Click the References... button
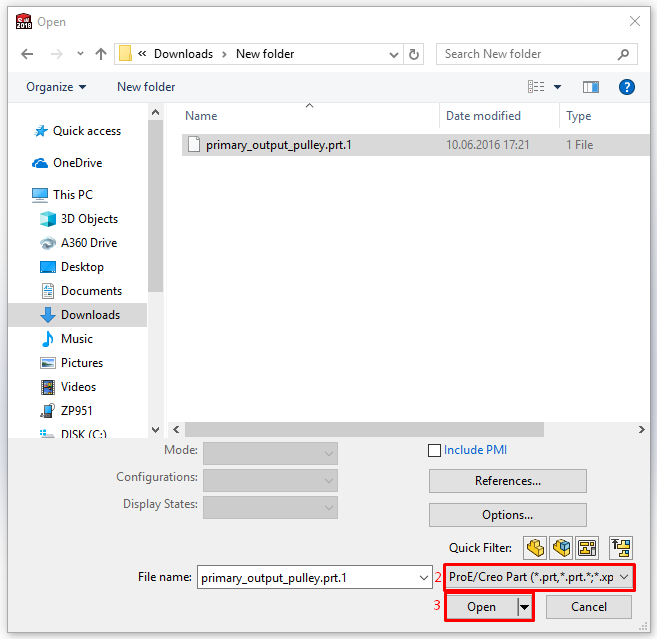657x639 pixels. tap(507, 481)
